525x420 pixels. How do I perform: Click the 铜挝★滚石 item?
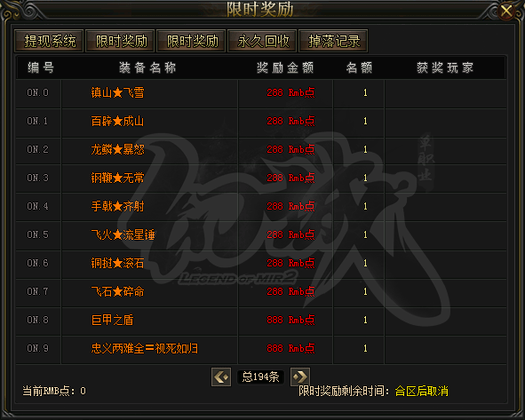tap(117, 263)
